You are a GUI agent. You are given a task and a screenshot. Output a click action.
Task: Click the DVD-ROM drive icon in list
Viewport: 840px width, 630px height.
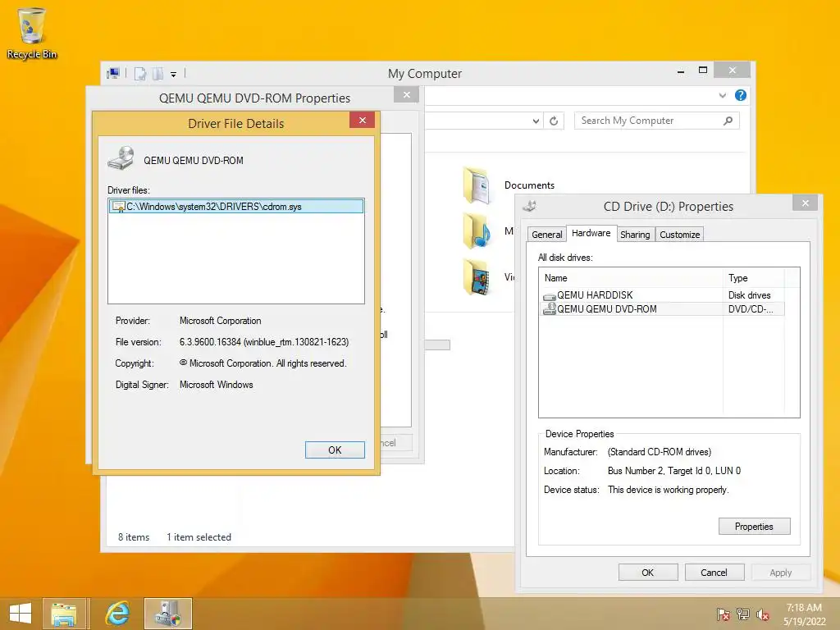click(x=549, y=309)
